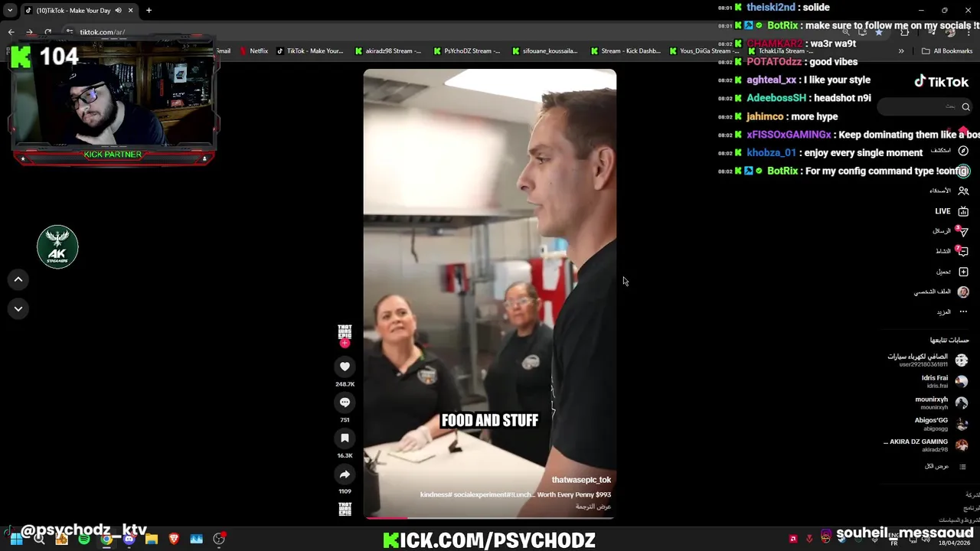The image size is (980, 551).
Task: Open the More three-dots menu in sidebar
Action: 963,311
